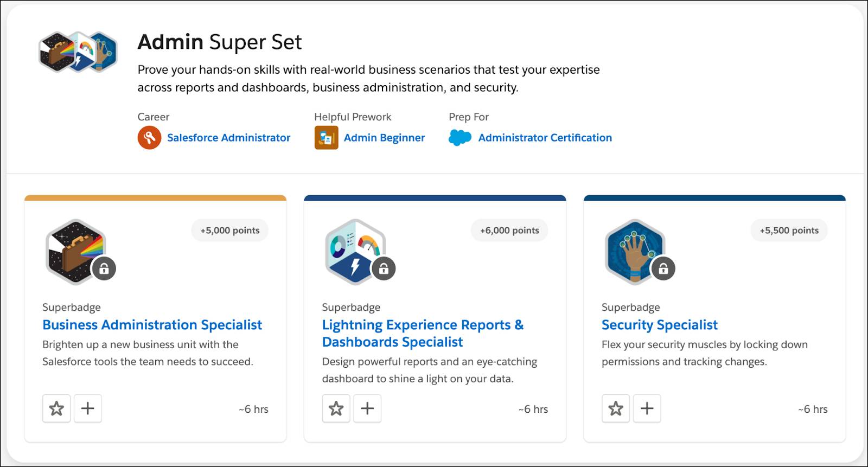Click the 'Career' label
Viewport: 868px width, 467px height.
point(154,117)
